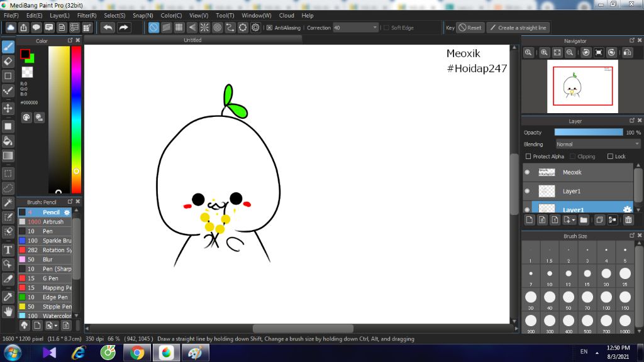The image size is (644, 362).
Task: Undock the Color panel
Action: 70,40
